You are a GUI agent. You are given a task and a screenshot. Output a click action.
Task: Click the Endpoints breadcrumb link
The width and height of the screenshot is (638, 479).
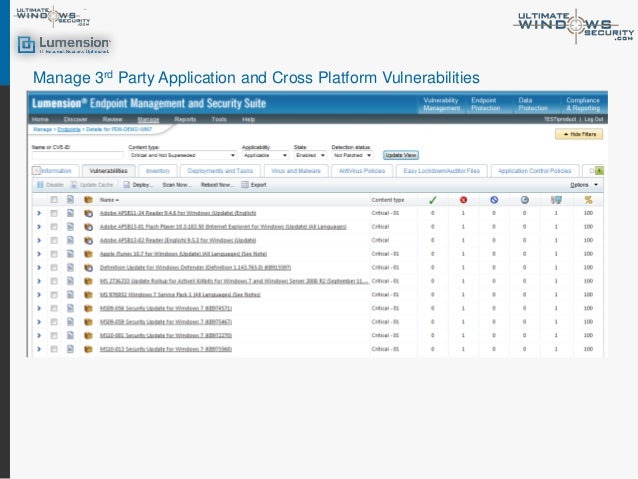point(69,129)
